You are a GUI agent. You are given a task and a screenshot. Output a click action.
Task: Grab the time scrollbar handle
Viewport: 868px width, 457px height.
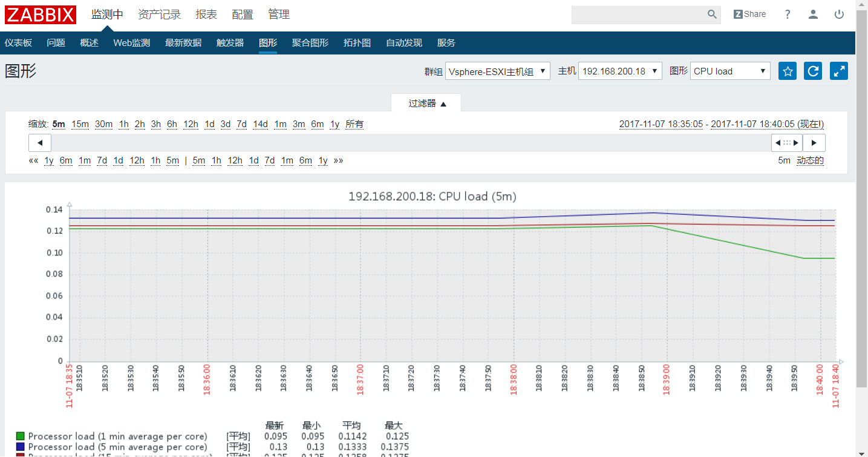click(787, 143)
